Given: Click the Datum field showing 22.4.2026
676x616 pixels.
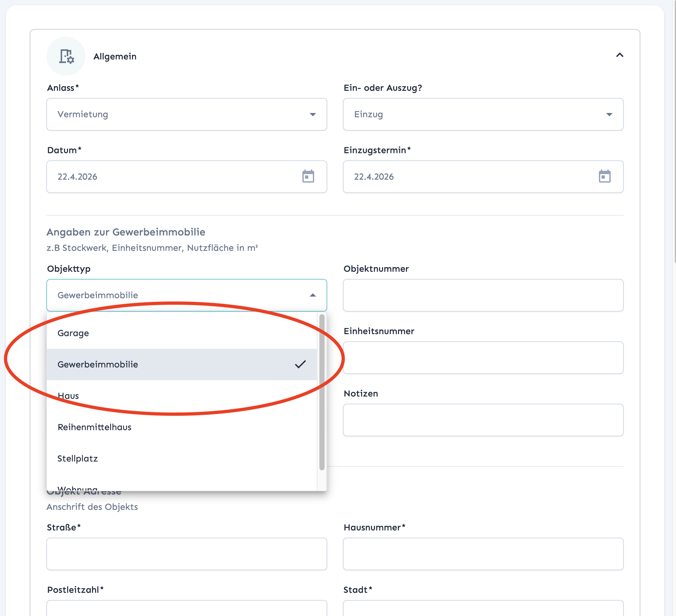Looking at the screenshot, I should pos(186,177).
